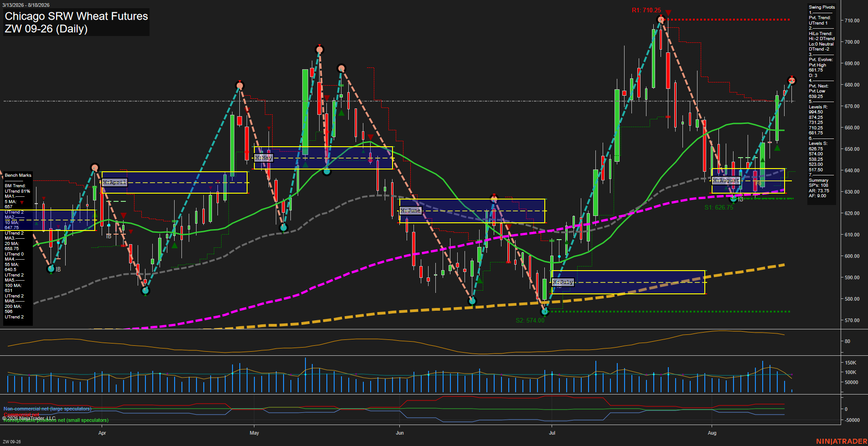This screenshot has height=446, width=868.
Task: Click the Pvt. Trend: UTrend 1 entry
Action: point(820,21)
